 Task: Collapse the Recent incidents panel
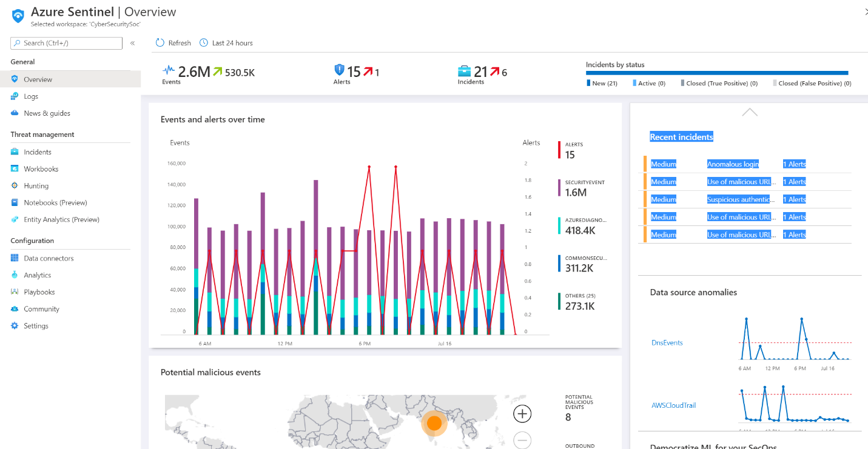coord(750,111)
